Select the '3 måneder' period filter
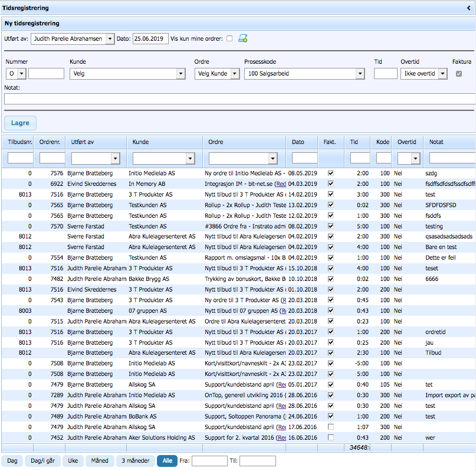This screenshot has height=471, width=476. (136, 460)
